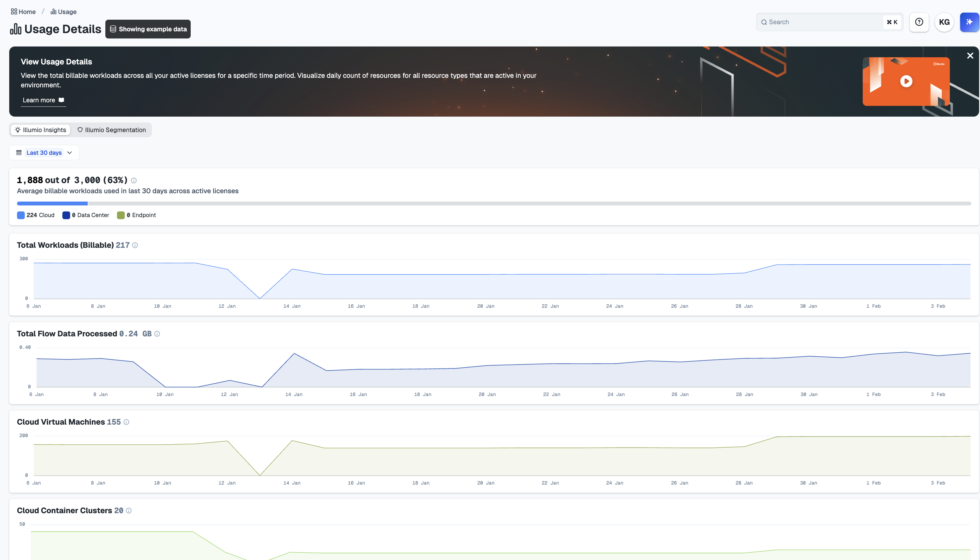Image resolution: width=980 pixels, height=560 pixels.
Task: Open the Last 30 days date range dropdown
Action: (x=44, y=152)
